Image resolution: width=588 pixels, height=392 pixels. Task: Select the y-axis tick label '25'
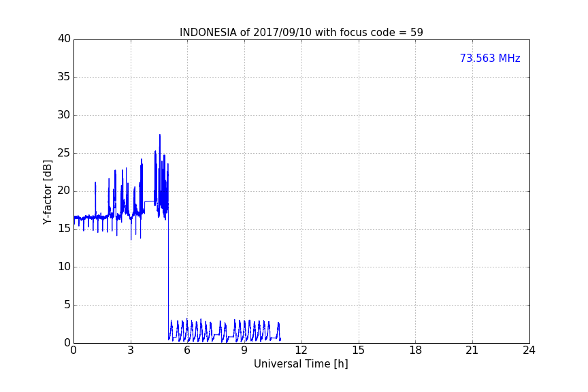[64, 153]
